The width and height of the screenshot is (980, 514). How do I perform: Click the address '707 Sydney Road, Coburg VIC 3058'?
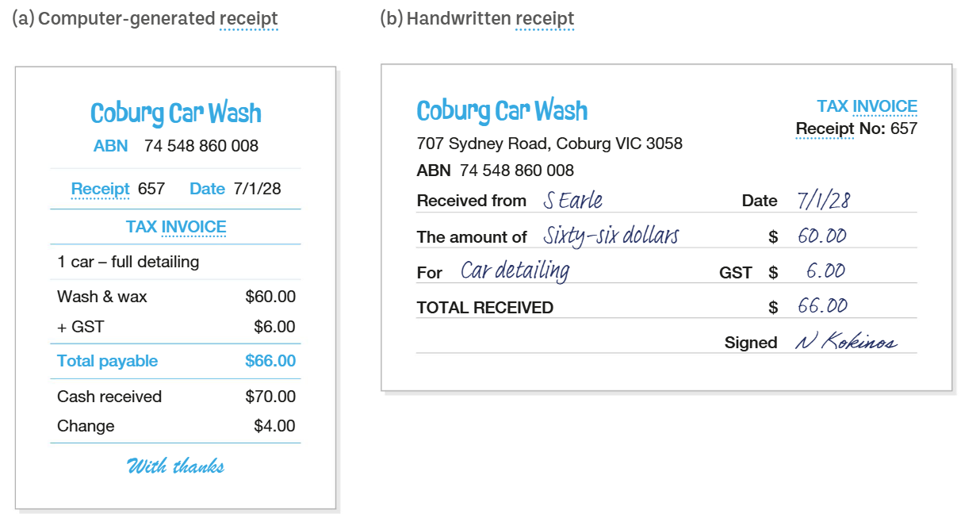(x=549, y=144)
